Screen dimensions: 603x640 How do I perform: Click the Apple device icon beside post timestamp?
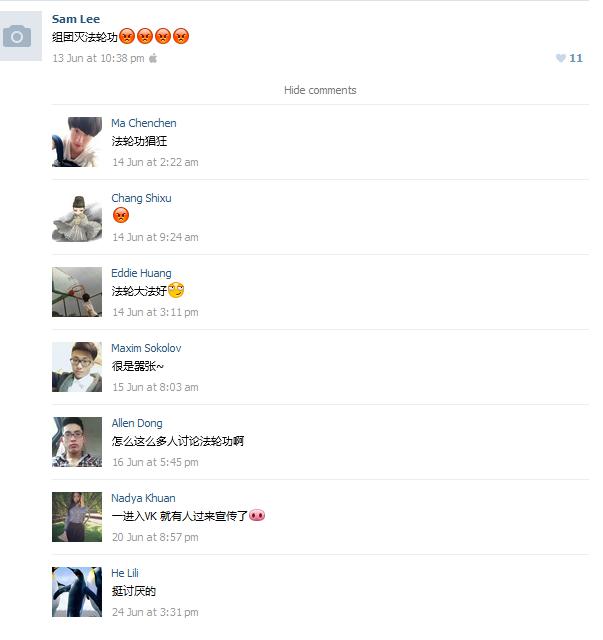click(x=153, y=58)
